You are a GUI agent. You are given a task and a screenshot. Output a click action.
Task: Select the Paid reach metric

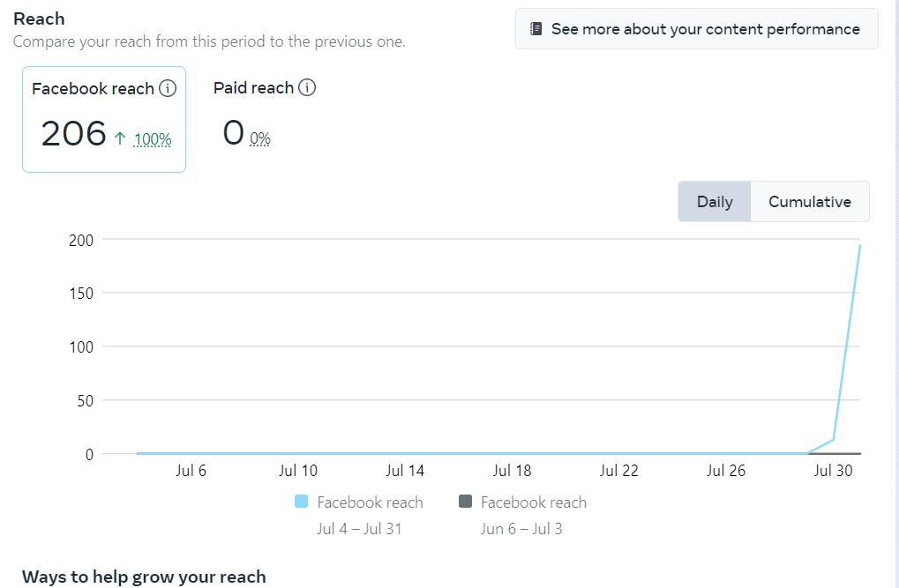[x=253, y=88]
